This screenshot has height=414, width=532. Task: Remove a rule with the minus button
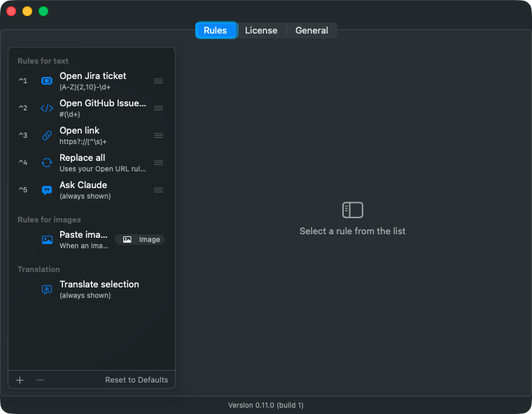click(40, 380)
